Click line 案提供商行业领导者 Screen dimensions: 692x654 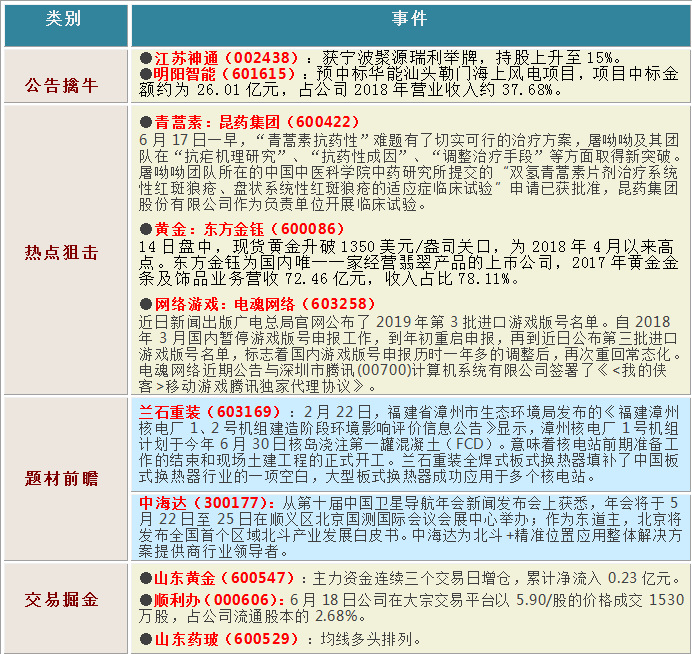[213, 551]
